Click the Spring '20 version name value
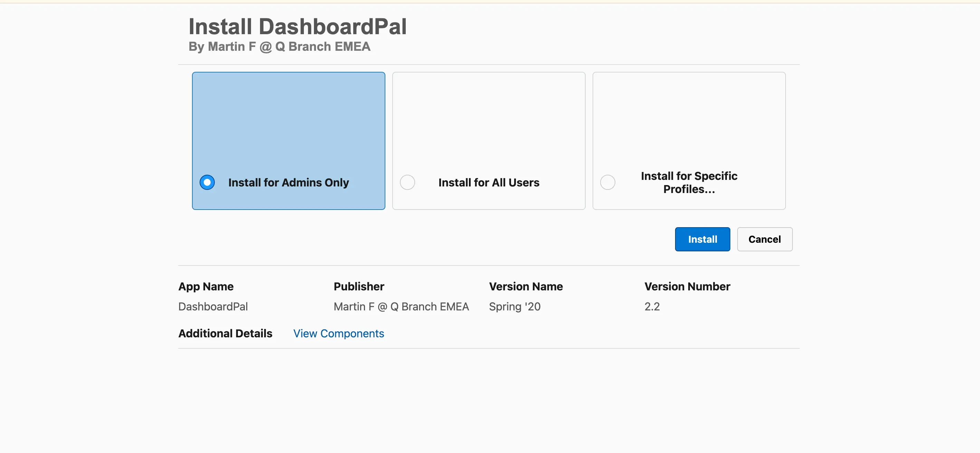980x453 pixels. 515,307
